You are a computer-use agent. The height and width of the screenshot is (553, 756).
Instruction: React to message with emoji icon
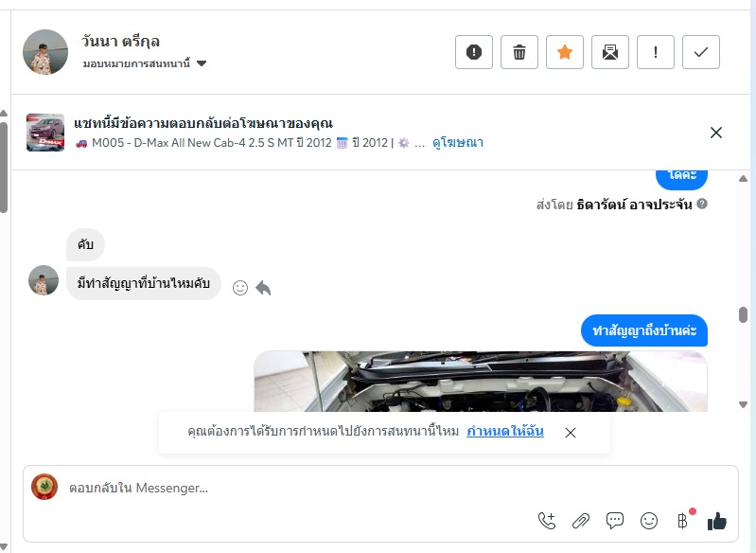[240, 288]
